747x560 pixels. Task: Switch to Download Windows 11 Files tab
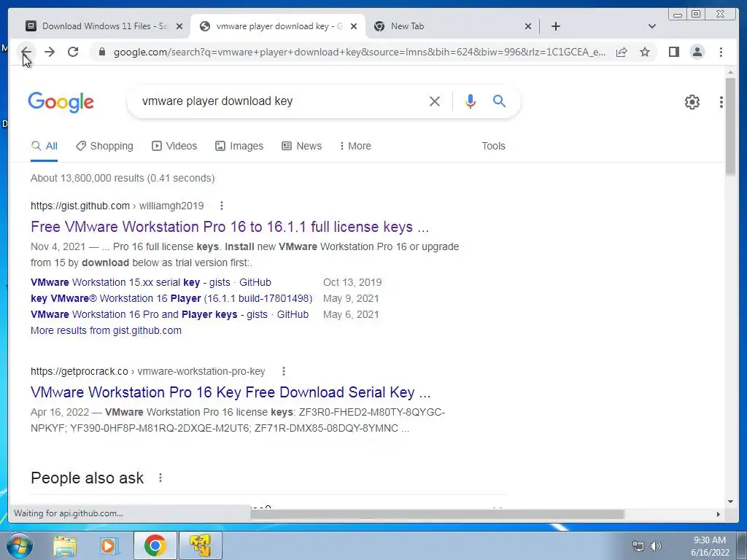coord(98,26)
